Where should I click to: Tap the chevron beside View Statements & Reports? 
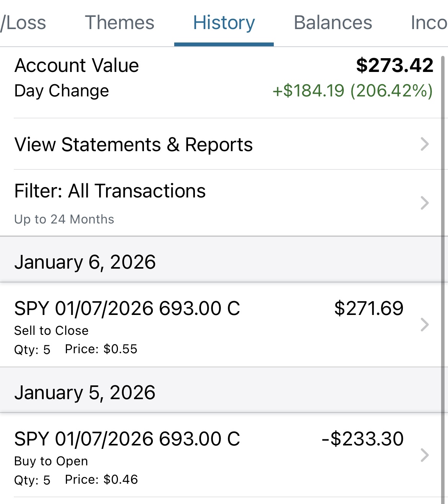tap(424, 144)
